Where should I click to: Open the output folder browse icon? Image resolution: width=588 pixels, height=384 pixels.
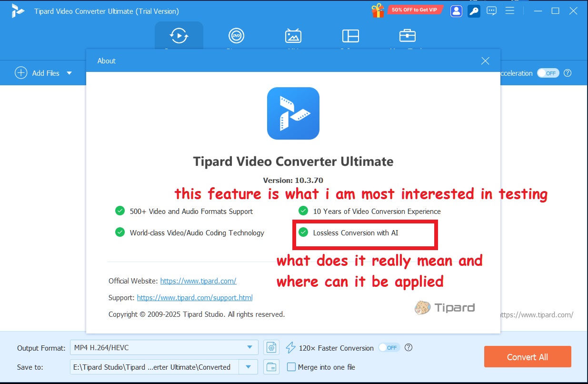click(271, 367)
